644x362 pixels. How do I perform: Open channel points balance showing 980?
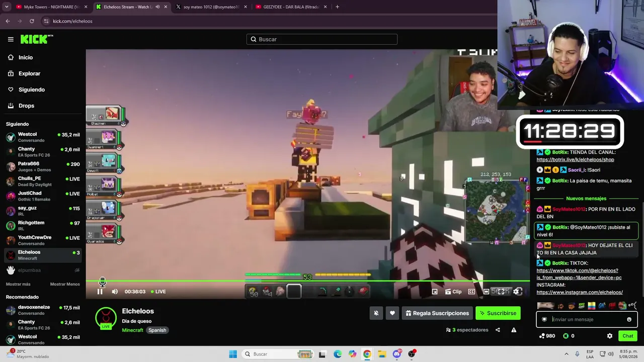[x=547, y=336]
